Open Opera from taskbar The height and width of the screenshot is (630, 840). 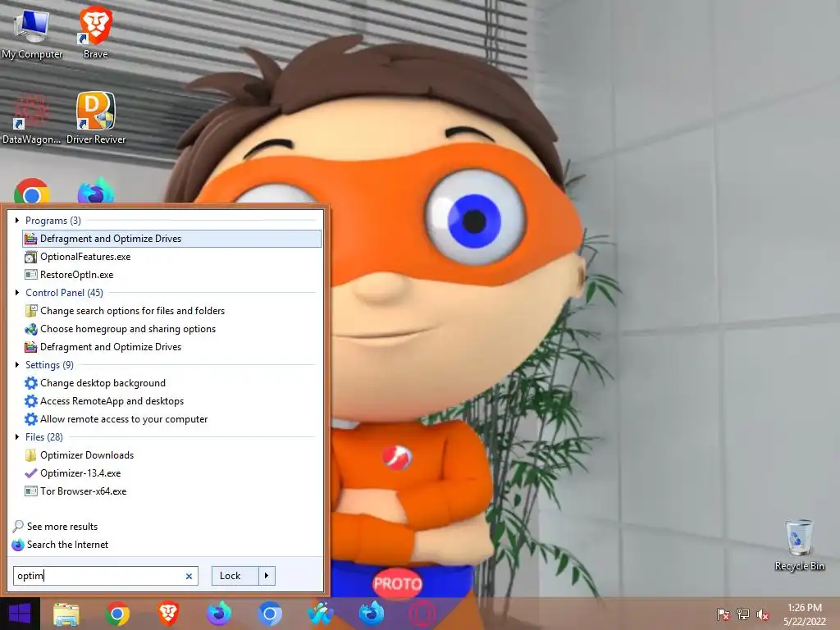pyautogui.click(x=422, y=614)
